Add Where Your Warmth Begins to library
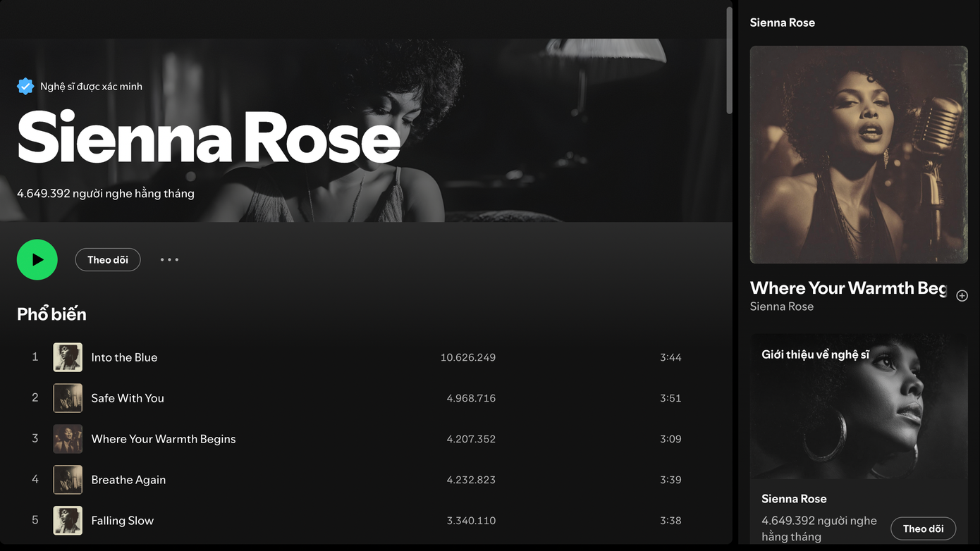The image size is (980, 551). 962,296
